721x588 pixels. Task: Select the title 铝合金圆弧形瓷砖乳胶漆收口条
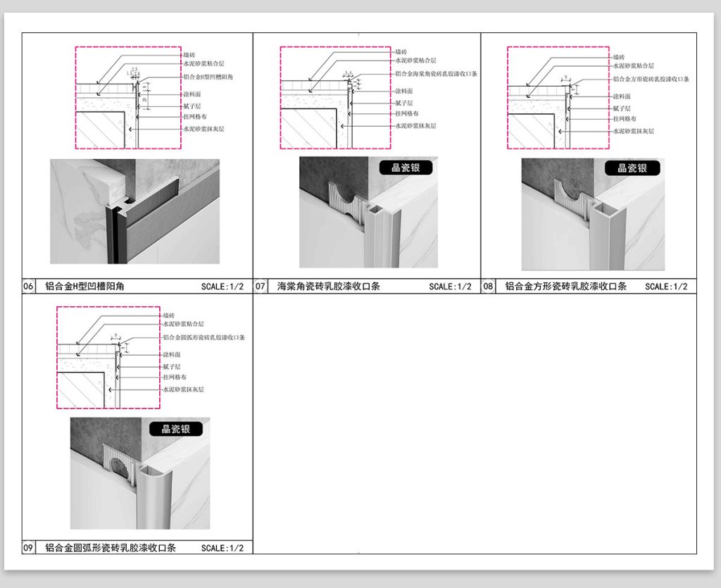[111, 547]
